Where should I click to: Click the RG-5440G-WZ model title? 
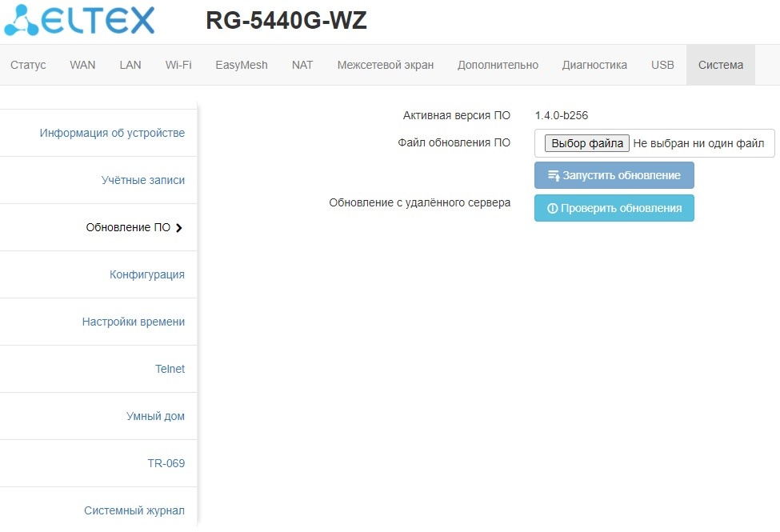click(286, 21)
